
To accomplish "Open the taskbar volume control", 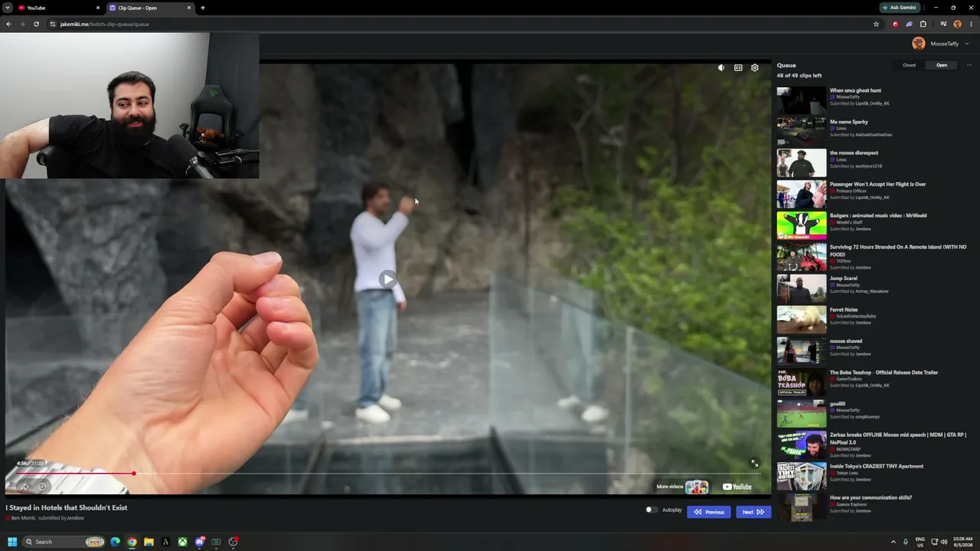I will coord(943,542).
